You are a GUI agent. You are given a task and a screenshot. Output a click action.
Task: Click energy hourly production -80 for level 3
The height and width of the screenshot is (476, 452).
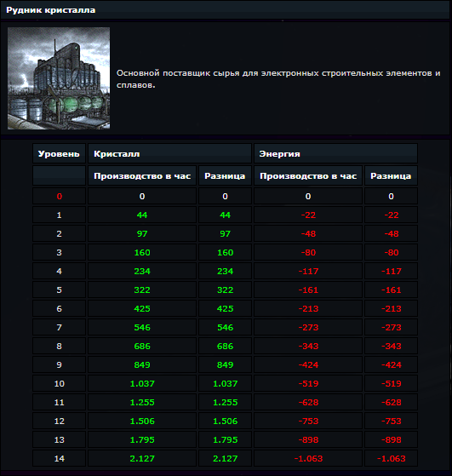(x=308, y=253)
